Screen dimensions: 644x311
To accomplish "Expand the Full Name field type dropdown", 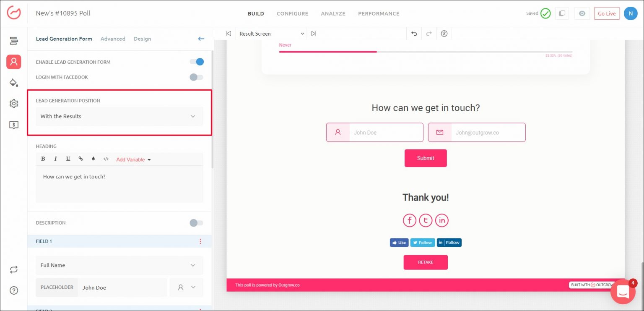I will pos(119,265).
